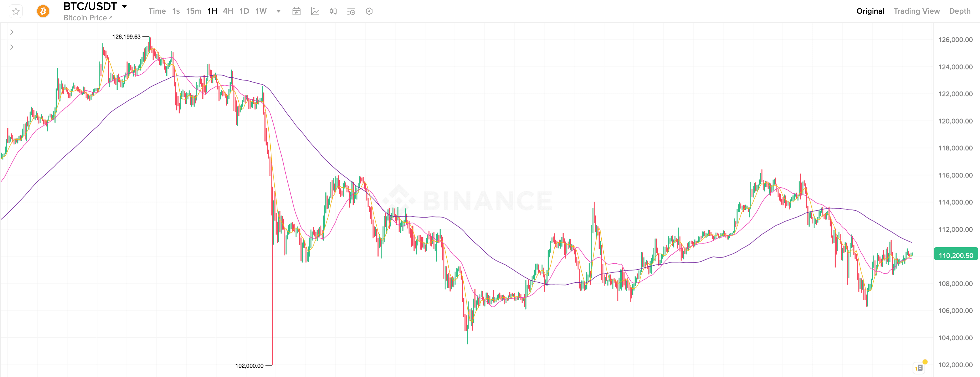Select the 1s interval
Image resolution: width=980 pixels, height=377 pixels.
(x=176, y=11)
